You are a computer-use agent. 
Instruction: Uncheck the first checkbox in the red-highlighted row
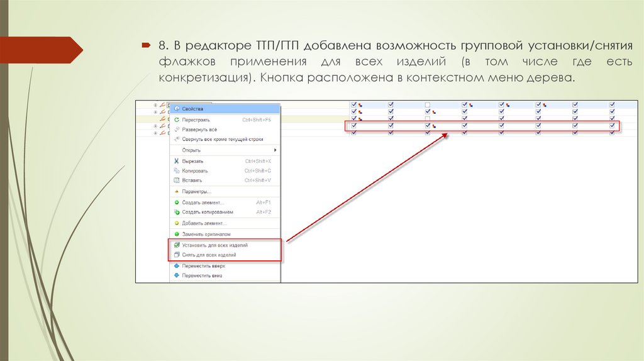coord(354,126)
